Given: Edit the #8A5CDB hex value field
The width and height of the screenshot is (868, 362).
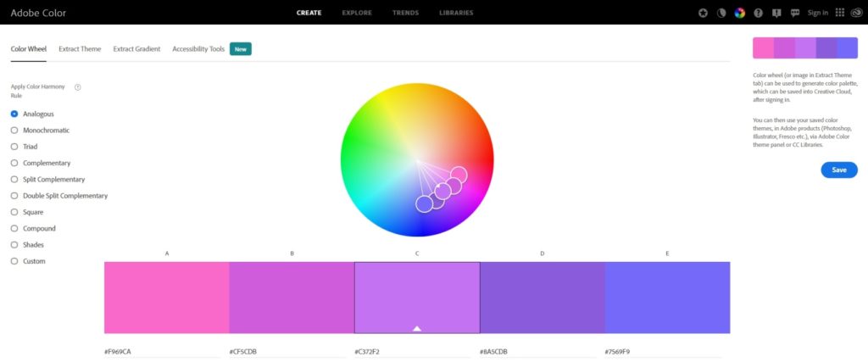Looking at the screenshot, I should (537, 352).
